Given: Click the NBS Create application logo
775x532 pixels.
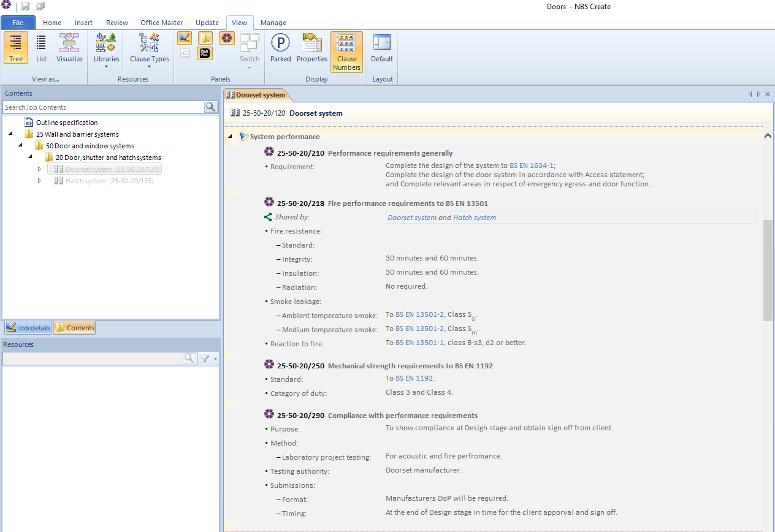Looking at the screenshot, I should click(6, 6).
